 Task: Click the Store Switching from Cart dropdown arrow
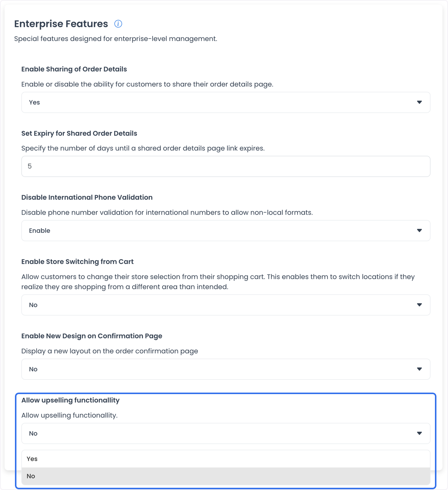click(x=419, y=305)
